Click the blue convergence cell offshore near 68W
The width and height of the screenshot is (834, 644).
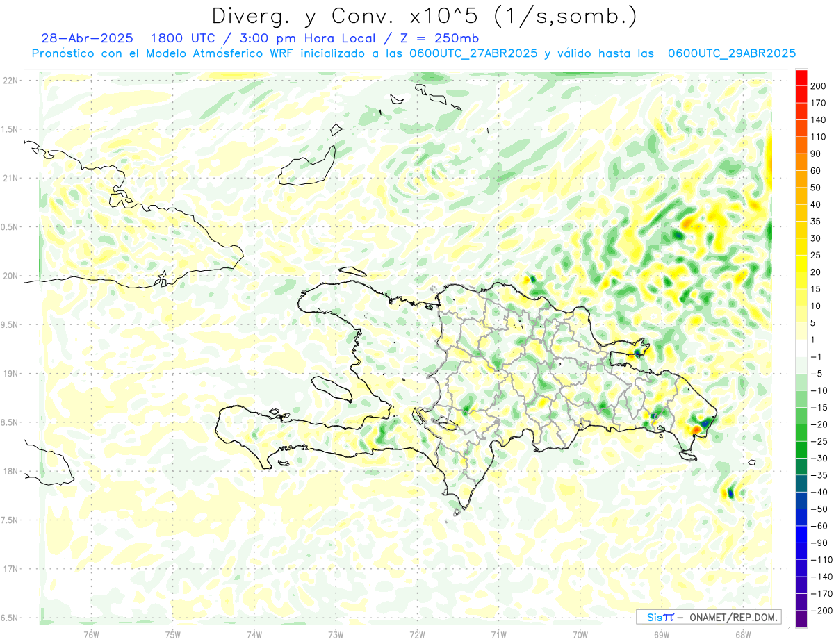coord(730,493)
